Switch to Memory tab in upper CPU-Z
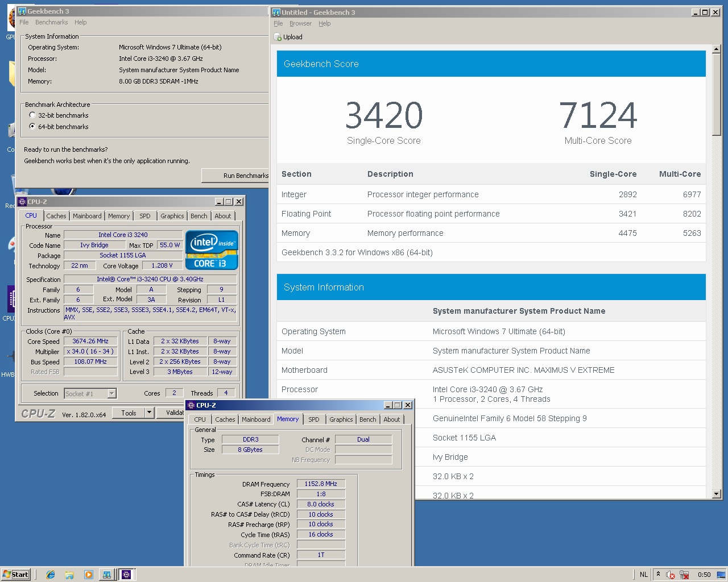 pos(119,216)
